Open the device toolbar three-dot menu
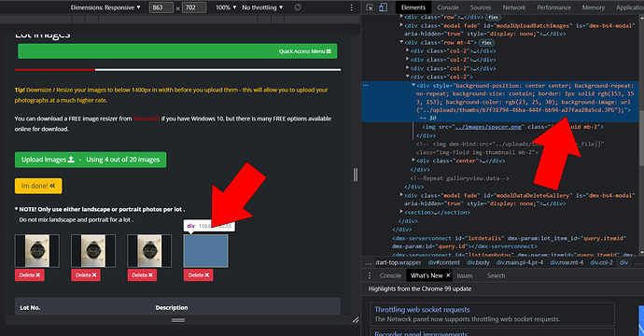Screen dimensions: 644x336 [352, 7]
